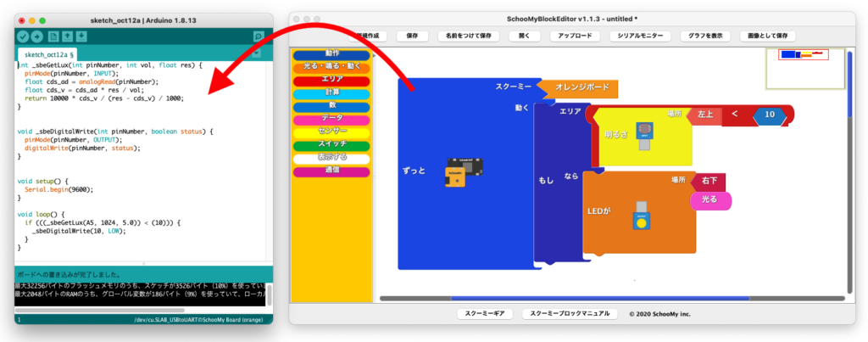
Task: Select the 光る・鳴る・動く block category
Action: [331, 68]
